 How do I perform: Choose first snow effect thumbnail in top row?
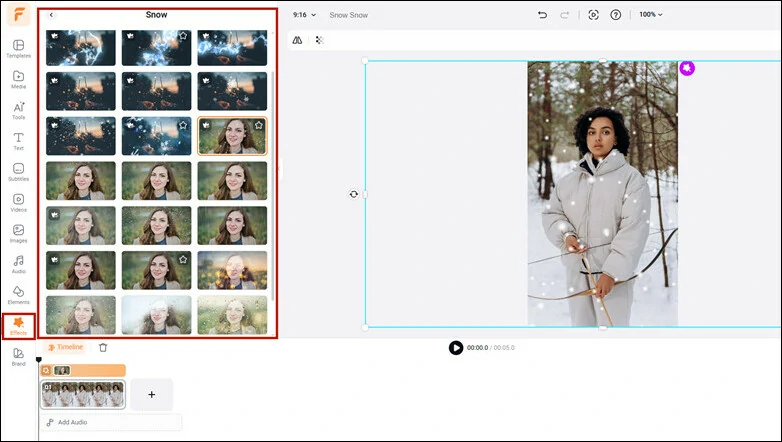(x=81, y=47)
